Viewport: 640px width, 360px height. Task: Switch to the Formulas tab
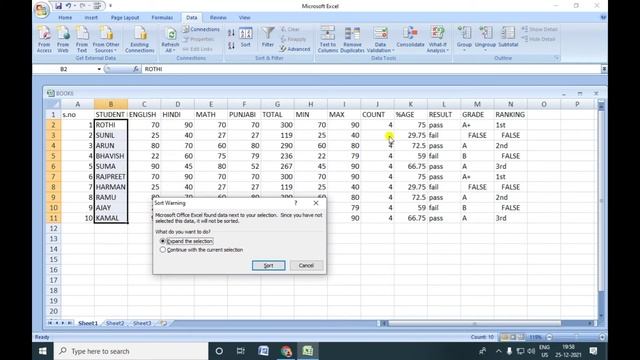coord(162,18)
